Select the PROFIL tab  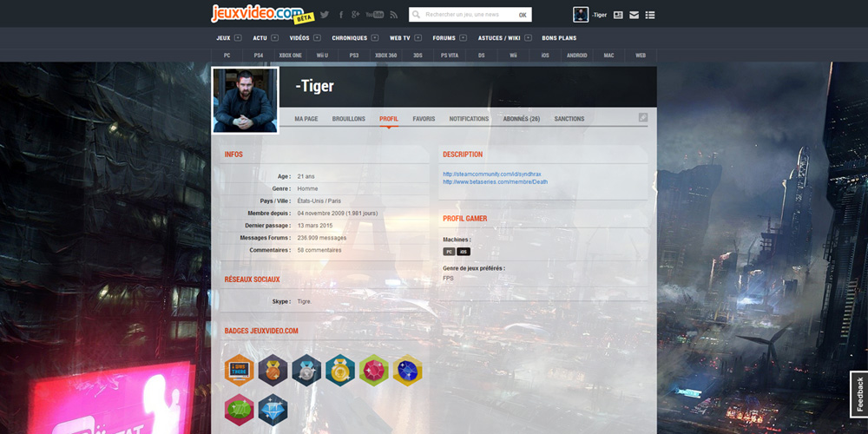coord(389,119)
